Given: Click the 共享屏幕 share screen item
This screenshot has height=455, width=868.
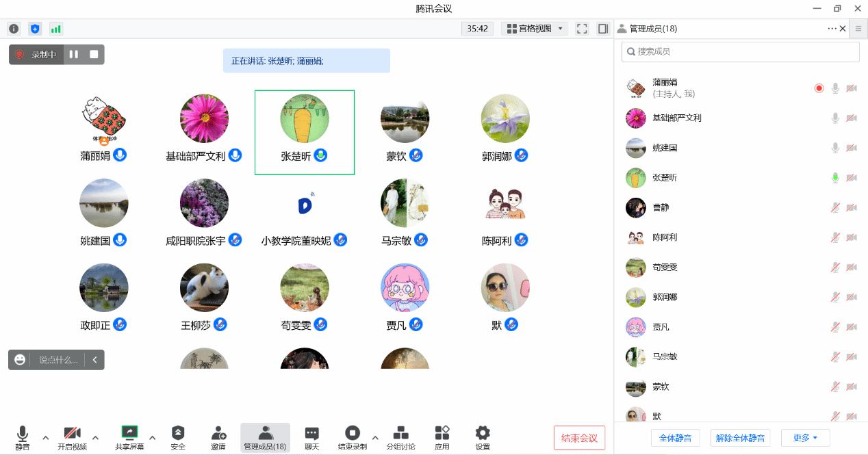Looking at the screenshot, I should click(129, 433).
